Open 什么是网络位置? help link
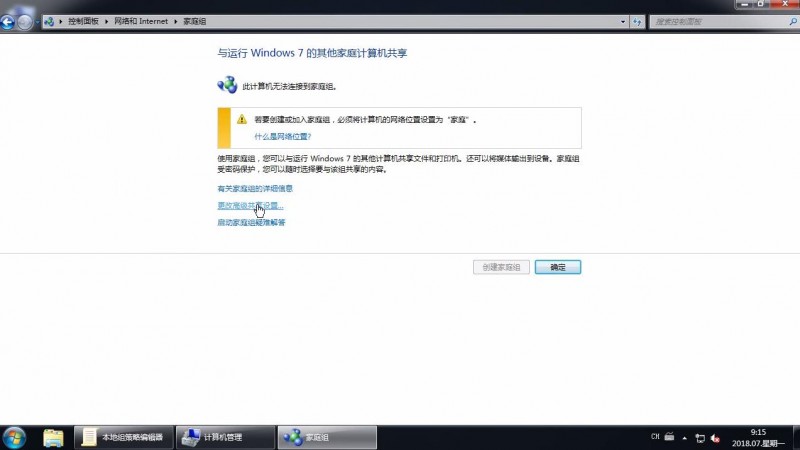The height and width of the screenshot is (450, 800). pos(283,136)
